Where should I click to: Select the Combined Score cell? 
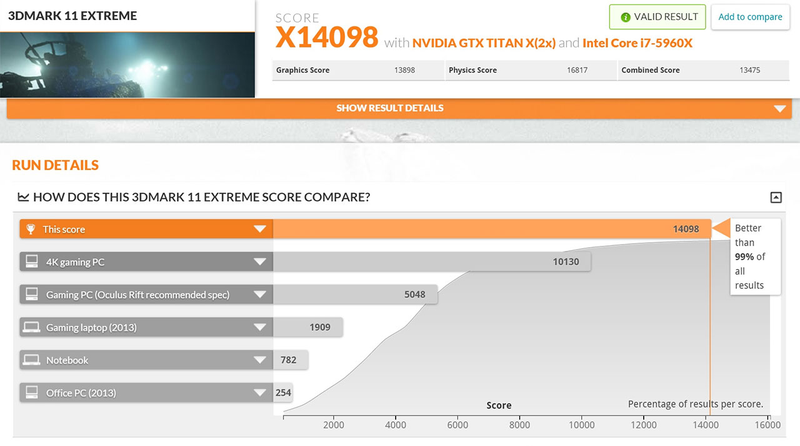[704, 70]
